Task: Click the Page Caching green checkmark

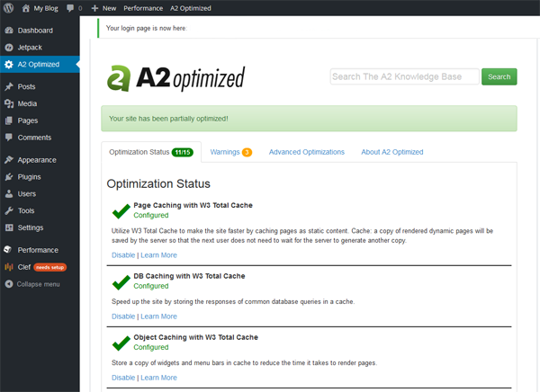Action: (121, 210)
